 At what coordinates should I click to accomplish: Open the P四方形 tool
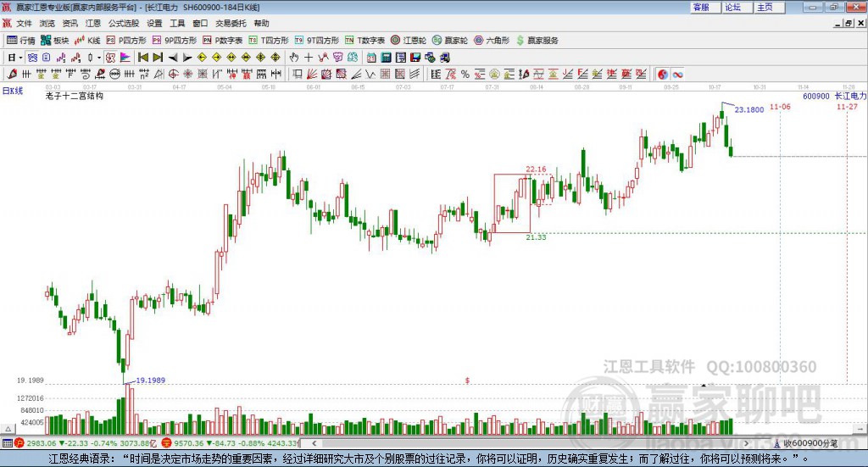coord(126,41)
